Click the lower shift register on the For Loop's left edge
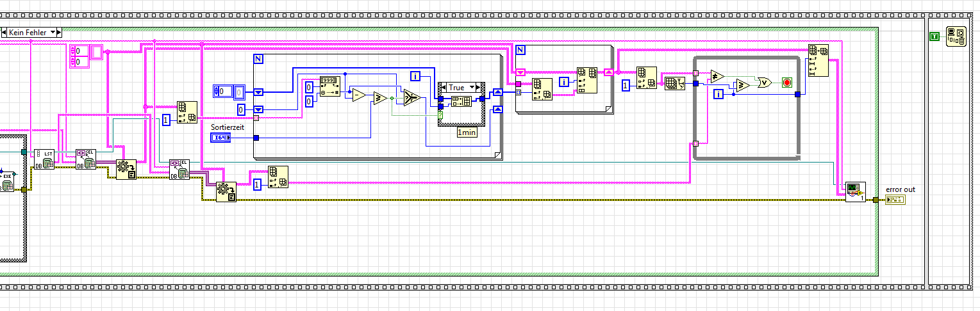 tap(258, 110)
